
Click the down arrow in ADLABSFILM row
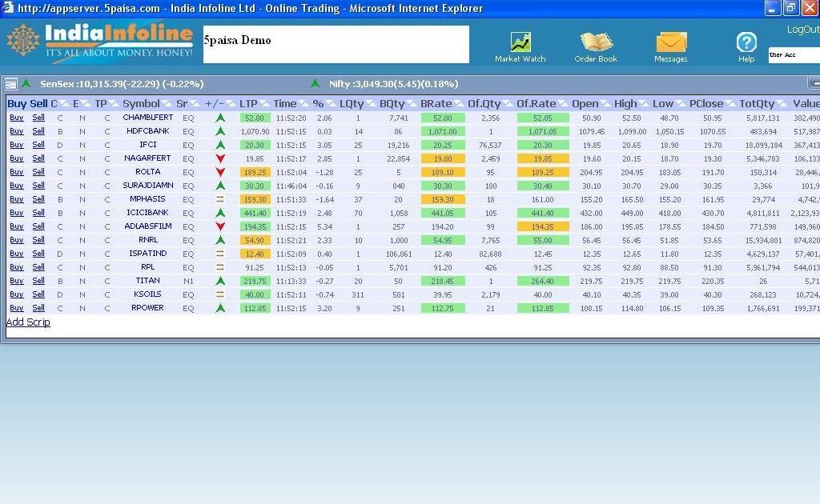tap(220, 226)
